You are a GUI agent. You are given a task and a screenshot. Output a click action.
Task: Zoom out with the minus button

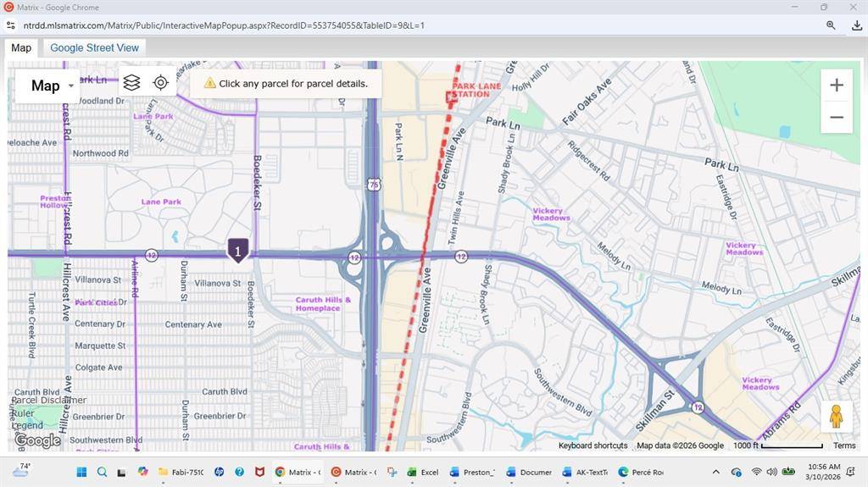coord(836,118)
